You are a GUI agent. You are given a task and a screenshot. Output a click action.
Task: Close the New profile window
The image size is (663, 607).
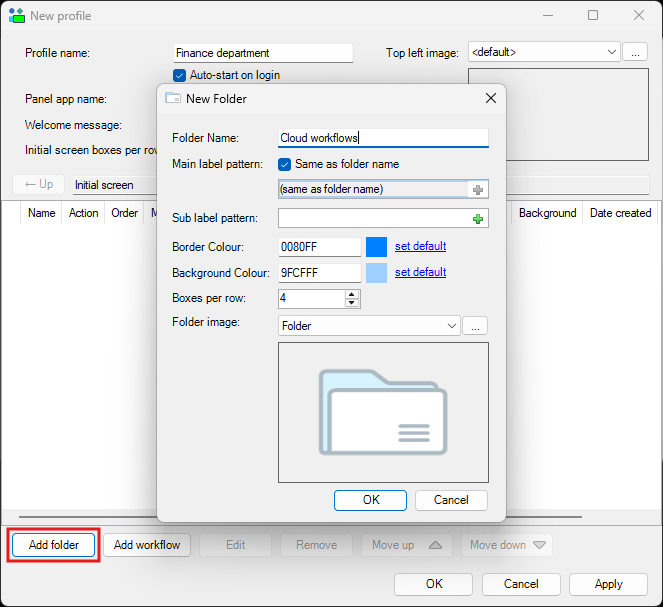(638, 16)
